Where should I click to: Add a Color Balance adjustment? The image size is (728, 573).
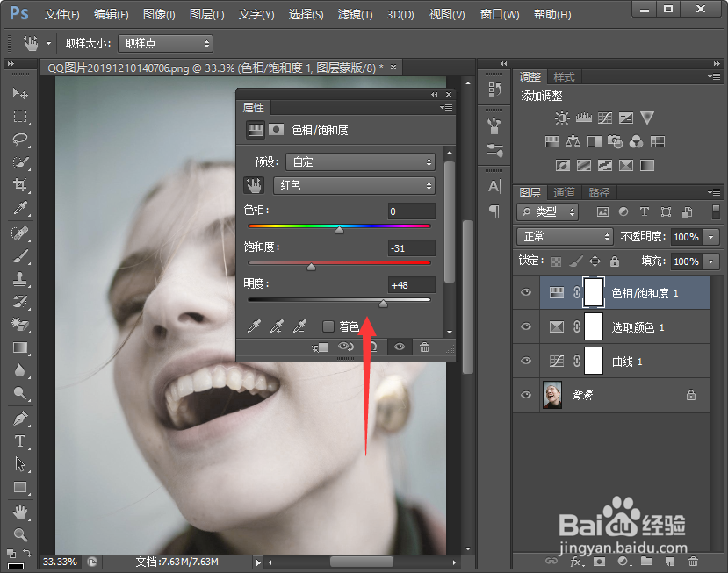point(573,141)
